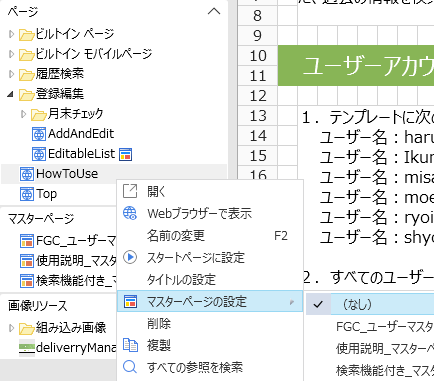Screen dimensions: 434x381
Task: Click the green ユーザーアカウ title cell
Action: pyautogui.click(x=356, y=66)
